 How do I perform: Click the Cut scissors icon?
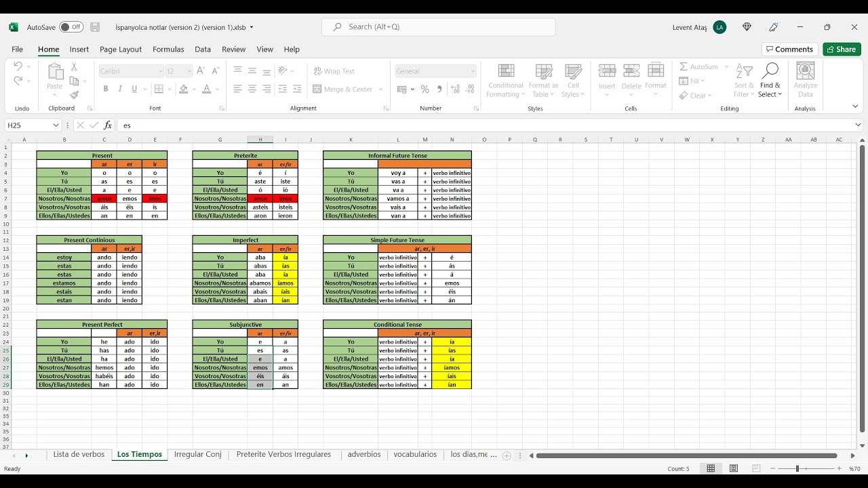point(74,66)
